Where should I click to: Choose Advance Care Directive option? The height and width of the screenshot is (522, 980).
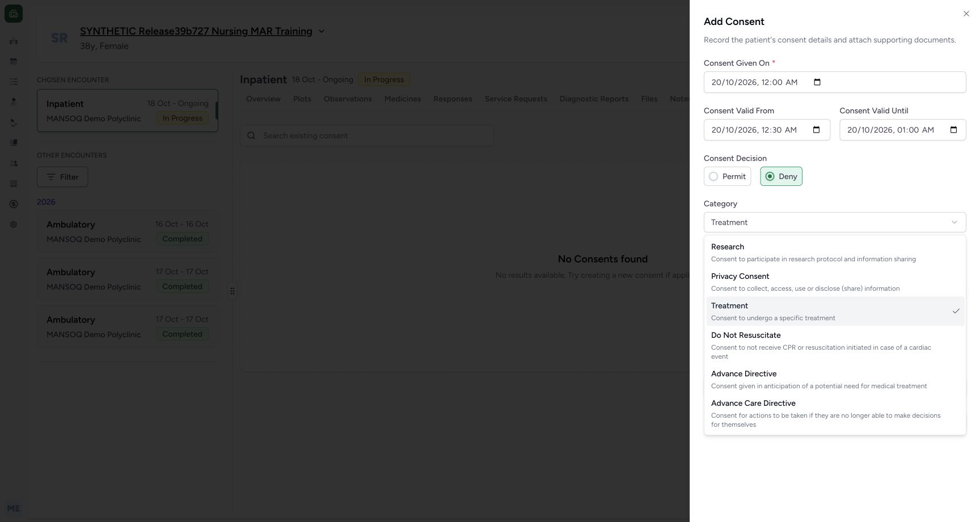click(835, 413)
